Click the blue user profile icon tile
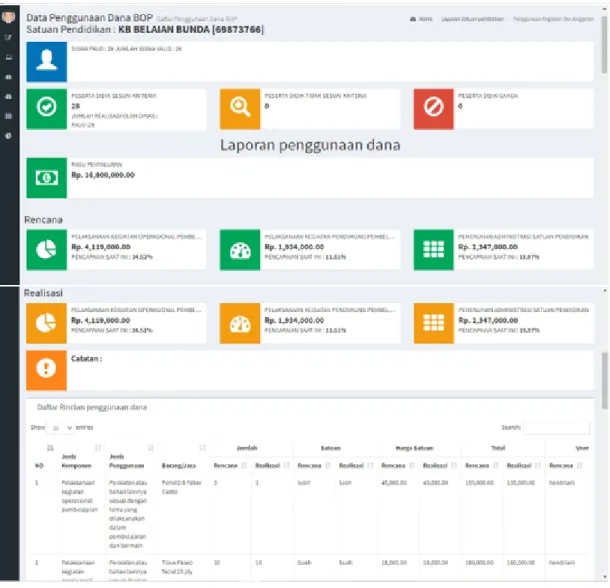The width and height of the screenshot is (610, 588). click(x=47, y=62)
